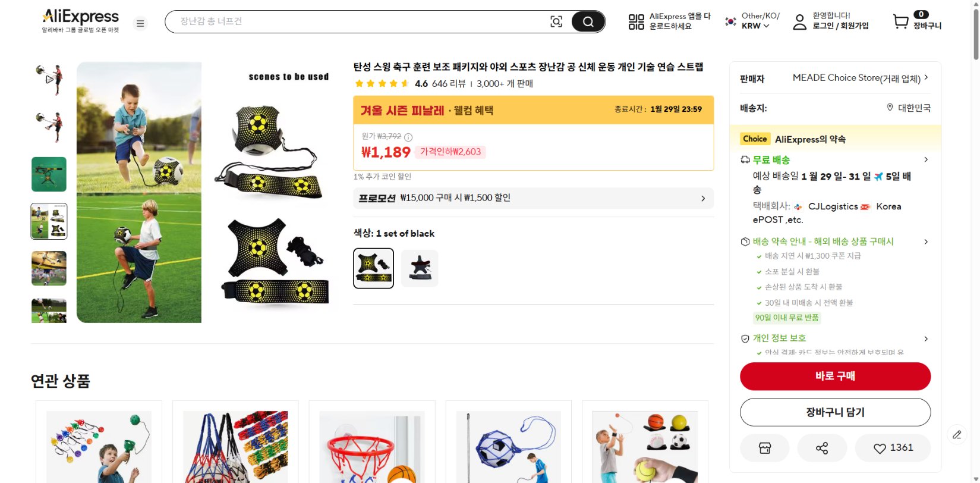Expand the 개인 정보 보호 section
This screenshot has height=483, width=980.
tap(926, 338)
